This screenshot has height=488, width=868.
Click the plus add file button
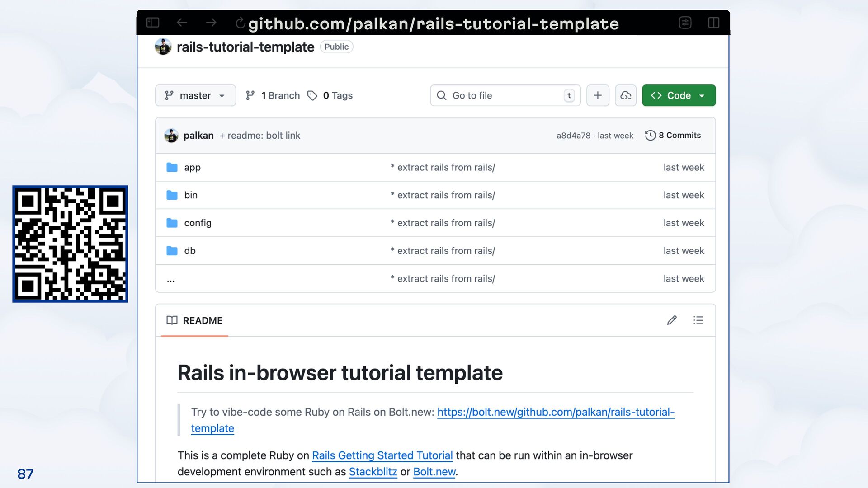click(598, 95)
